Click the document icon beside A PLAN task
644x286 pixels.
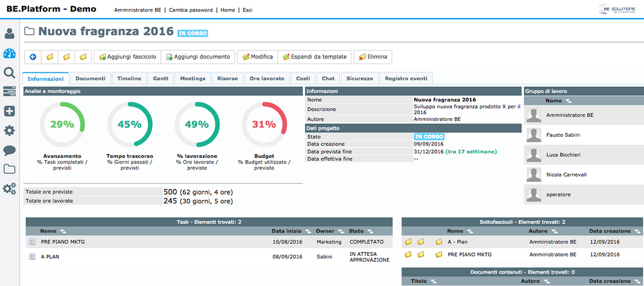(x=32, y=257)
